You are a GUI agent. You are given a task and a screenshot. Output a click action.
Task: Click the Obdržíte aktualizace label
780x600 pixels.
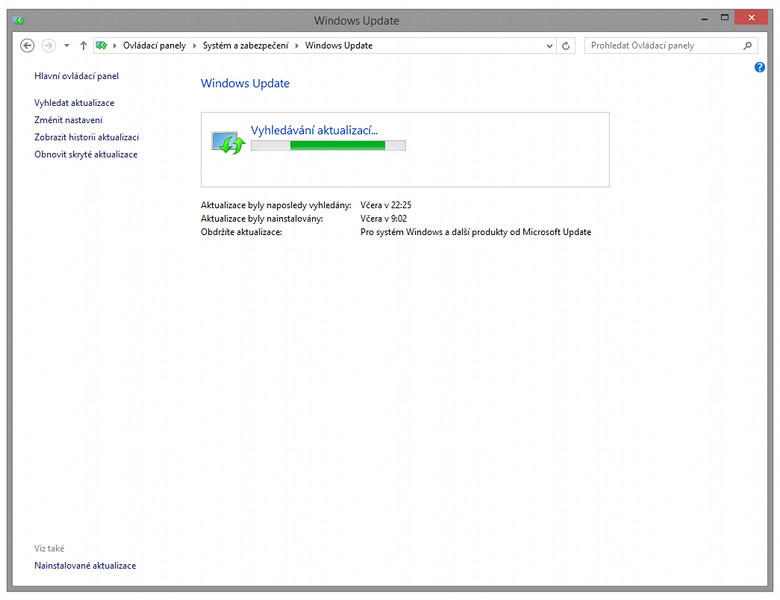pyautogui.click(x=241, y=232)
